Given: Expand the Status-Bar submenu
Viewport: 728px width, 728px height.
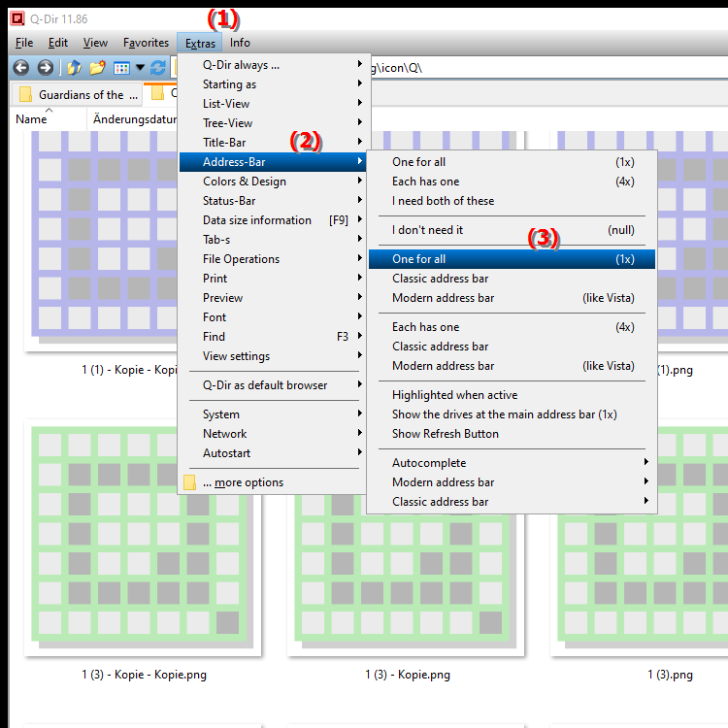Looking at the screenshot, I should tap(275, 201).
